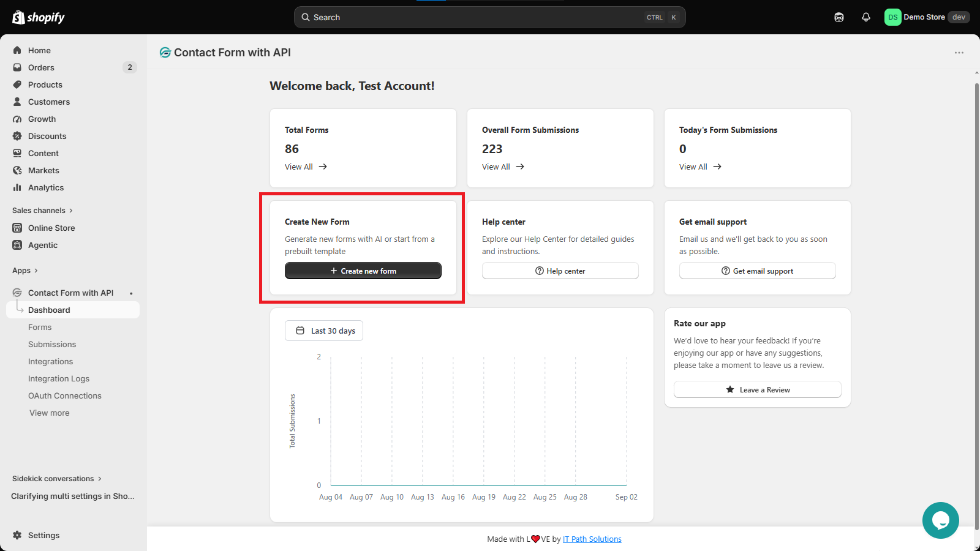980x551 pixels.
Task: Click the Products tag icon
Action: [x=17, y=84]
